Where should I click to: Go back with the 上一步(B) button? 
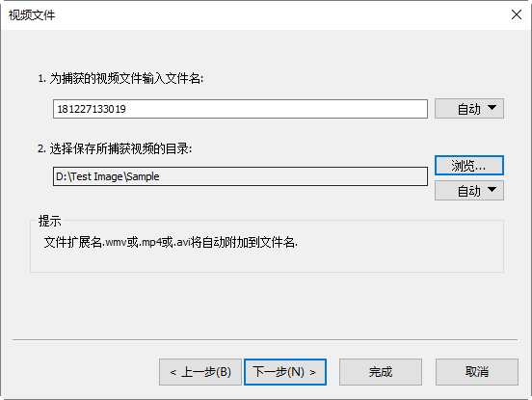200,372
